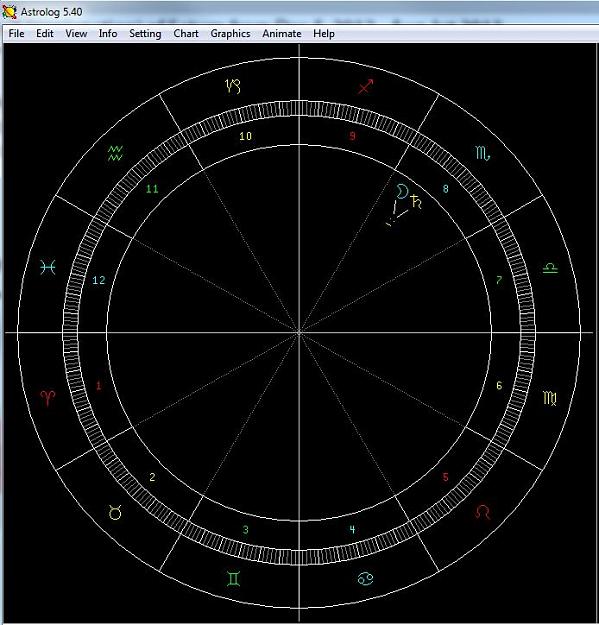The image size is (599, 625).
Task: Click house number 10 label
Action: point(245,136)
